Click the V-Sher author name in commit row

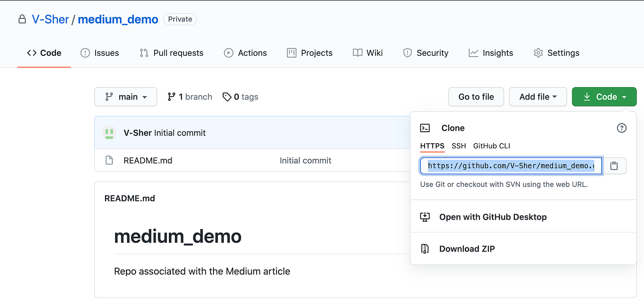pyautogui.click(x=138, y=133)
